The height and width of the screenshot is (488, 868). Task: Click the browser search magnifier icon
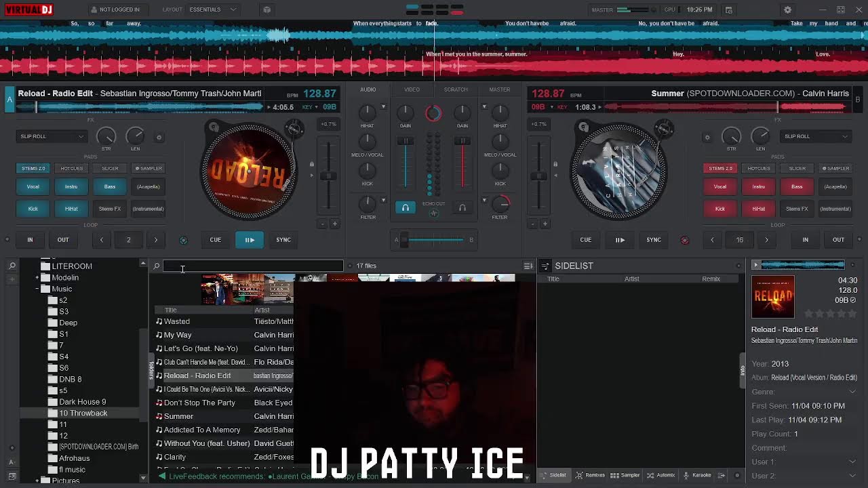click(156, 266)
